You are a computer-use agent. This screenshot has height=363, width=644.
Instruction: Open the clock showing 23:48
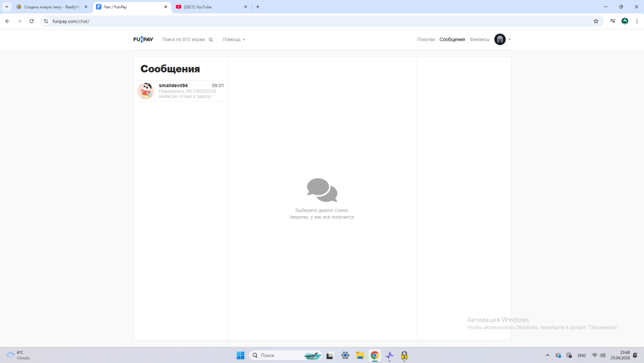point(620,355)
